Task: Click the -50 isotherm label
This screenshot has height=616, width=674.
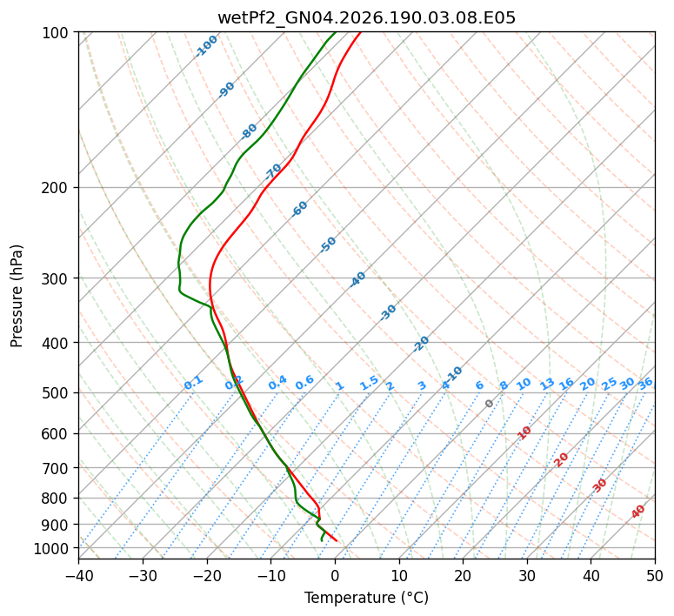Action: click(x=328, y=244)
